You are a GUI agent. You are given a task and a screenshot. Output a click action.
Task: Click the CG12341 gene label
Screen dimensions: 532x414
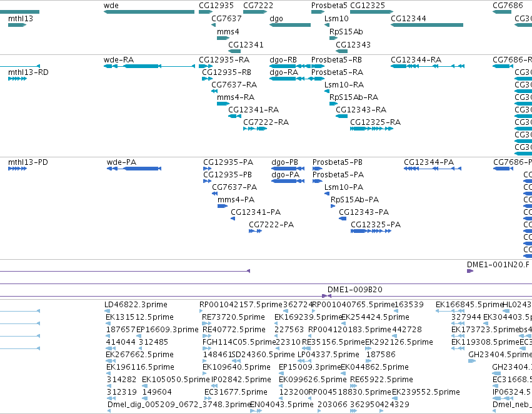point(246,45)
